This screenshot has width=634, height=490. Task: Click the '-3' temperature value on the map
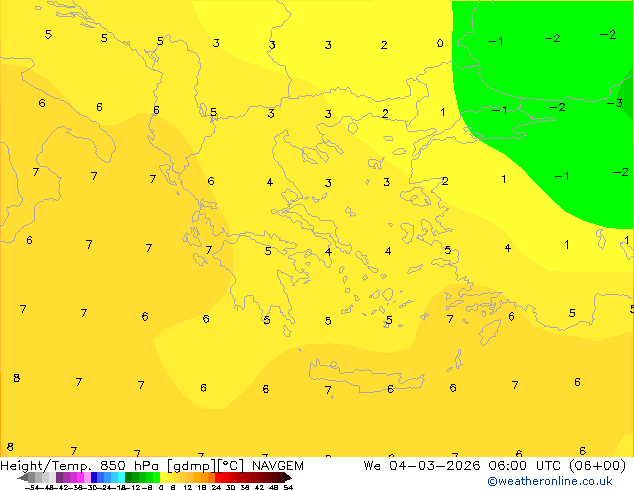615,103
